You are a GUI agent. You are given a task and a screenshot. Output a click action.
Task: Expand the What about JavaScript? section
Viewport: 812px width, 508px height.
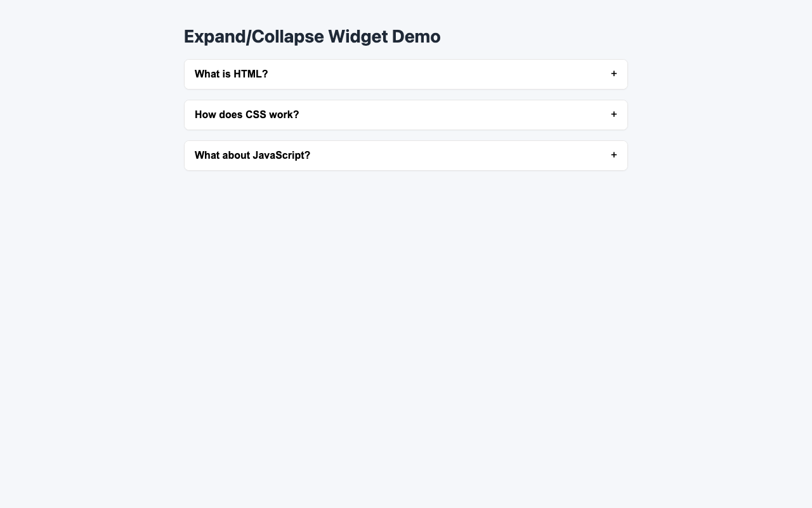[x=406, y=155]
